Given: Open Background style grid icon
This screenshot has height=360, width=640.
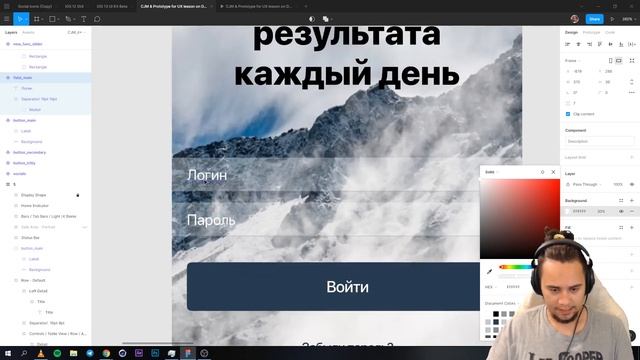Looking at the screenshot, I should (x=621, y=200).
